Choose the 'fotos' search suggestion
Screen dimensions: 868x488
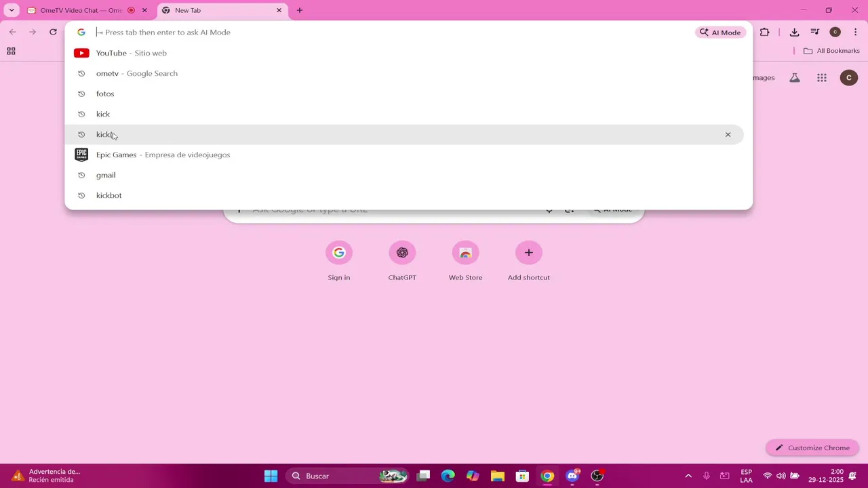tap(408, 94)
